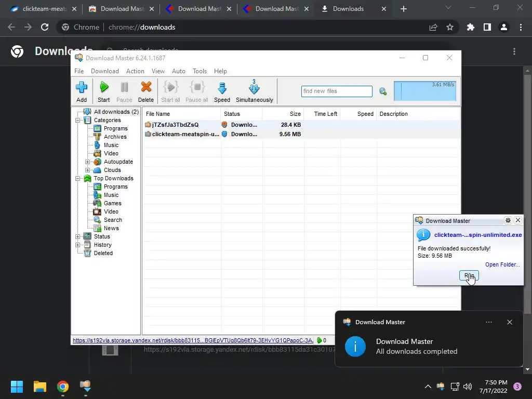Click the Add download toolbar icon
Image resolution: width=532 pixels, height=399 pixels.
(82, 91)
